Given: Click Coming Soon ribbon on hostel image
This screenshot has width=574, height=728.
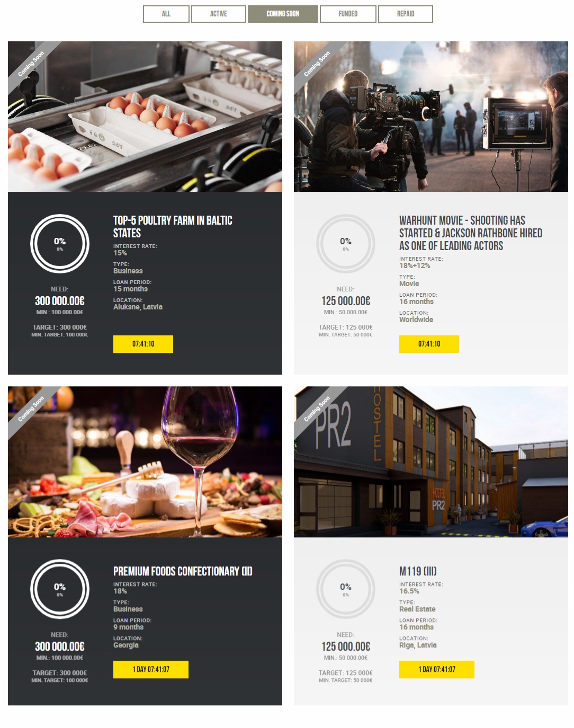Looking at the screenshot, I should 317,409.
